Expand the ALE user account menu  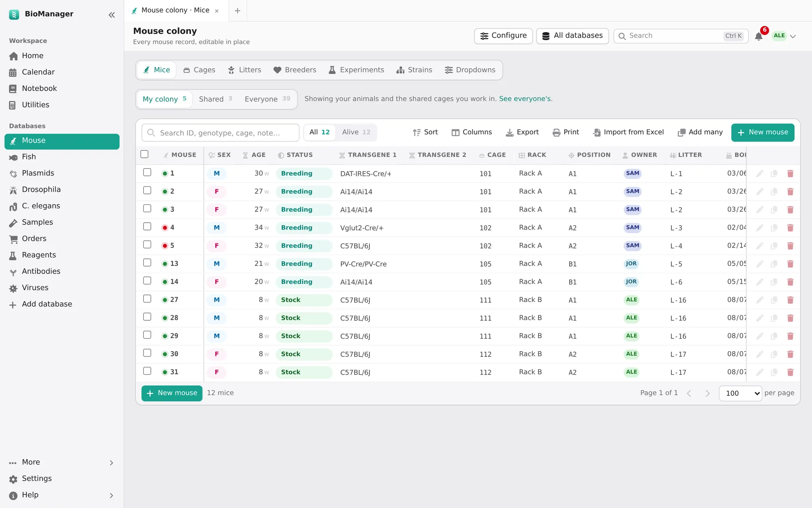coord(784,36)
